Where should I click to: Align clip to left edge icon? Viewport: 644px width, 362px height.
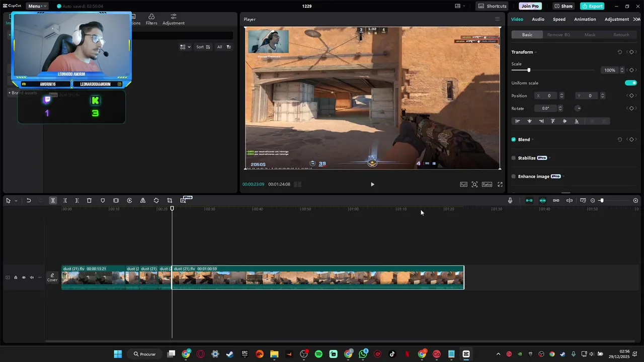coord(517,121)
